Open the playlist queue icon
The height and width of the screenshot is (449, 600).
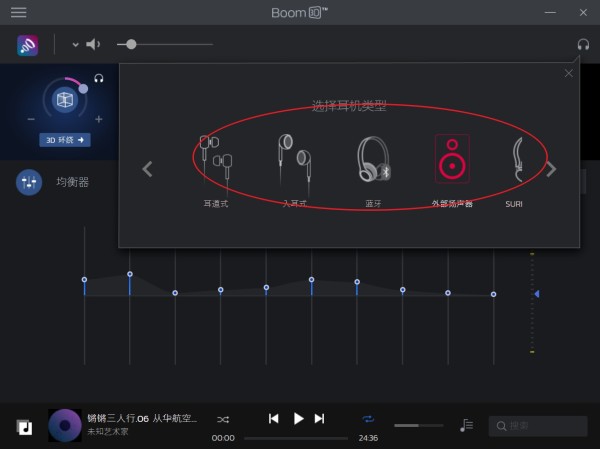click(466, 425)
